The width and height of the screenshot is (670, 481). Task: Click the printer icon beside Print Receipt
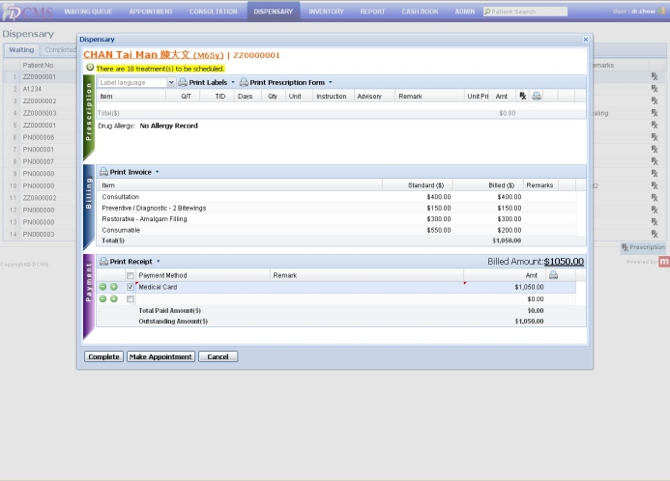point(103,261)
